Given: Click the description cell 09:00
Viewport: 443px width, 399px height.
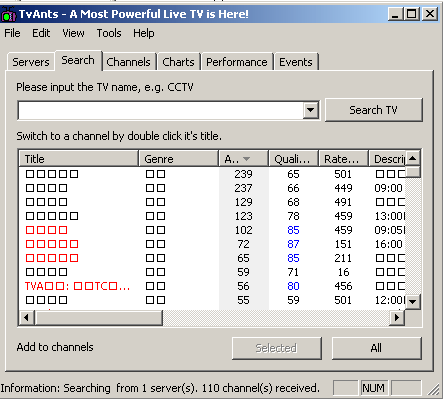Looking at the screenshot, I should 389,188.
